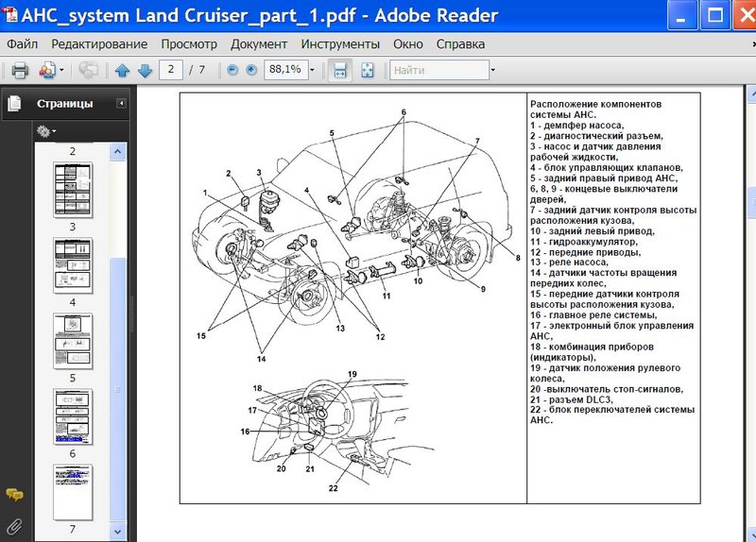Open the Редактирование menu
756x542 pixels.
pos(99,44)
